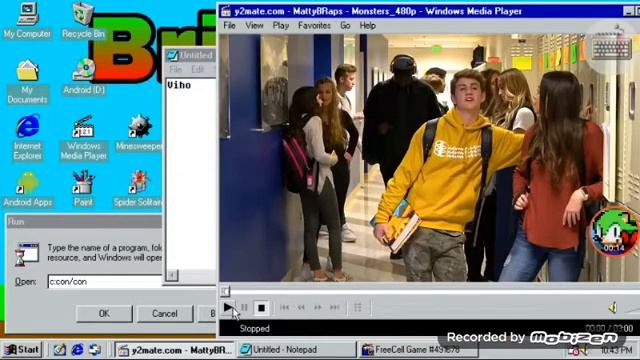Screen dimensions: 640x360
Task: Click the Open field in Run dialog
Action: (105, 282)
